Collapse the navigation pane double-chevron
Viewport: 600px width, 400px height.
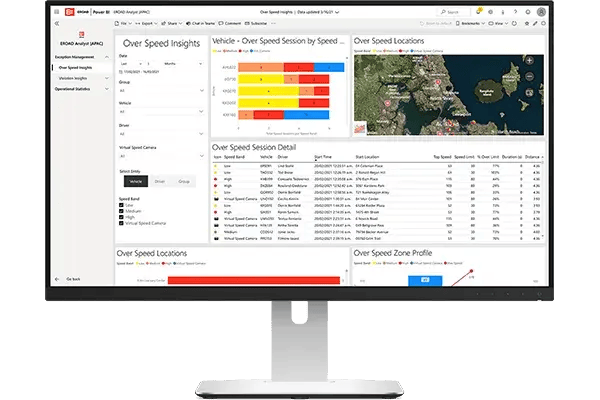[x=57, y=23]
